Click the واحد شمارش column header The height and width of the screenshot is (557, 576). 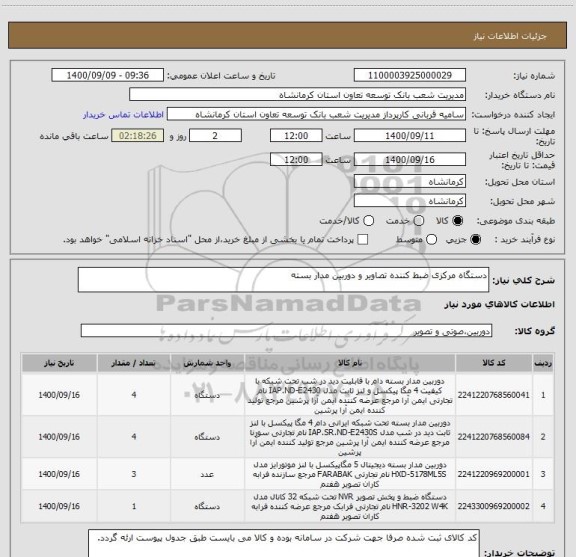point(208,363)
